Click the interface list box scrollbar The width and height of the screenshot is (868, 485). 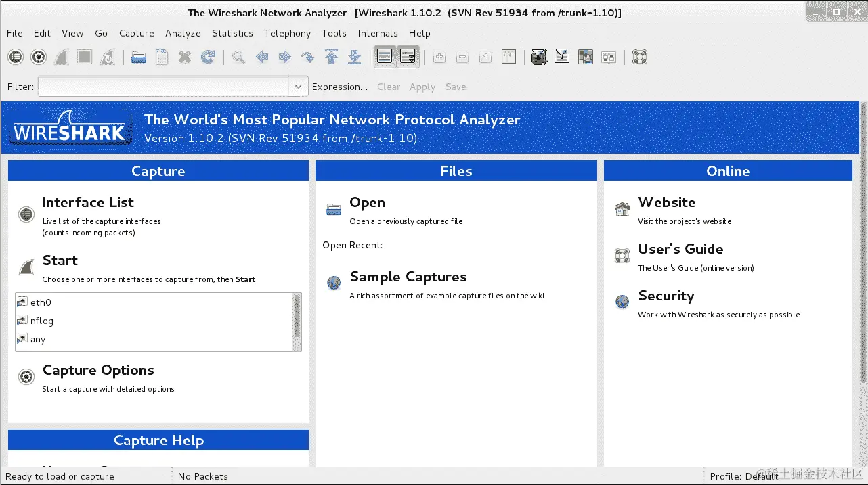click(297, 322)
